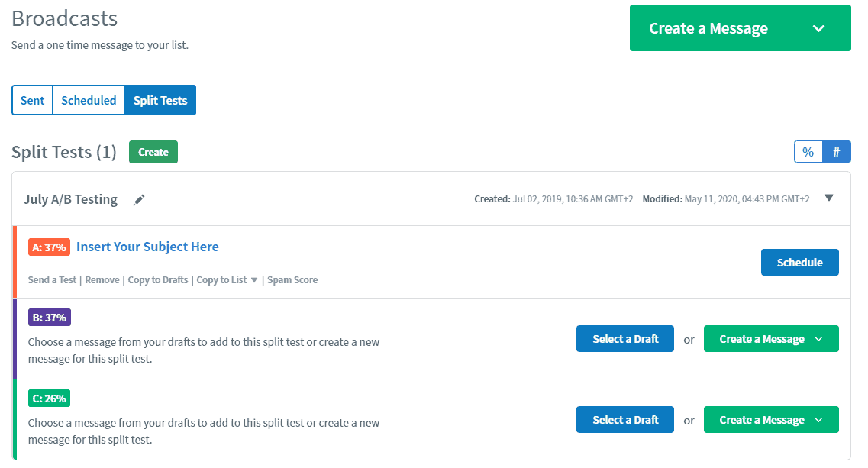Remove variant A from the split test
The height and width of the screenshot is (468, 868).
[102, 279]
